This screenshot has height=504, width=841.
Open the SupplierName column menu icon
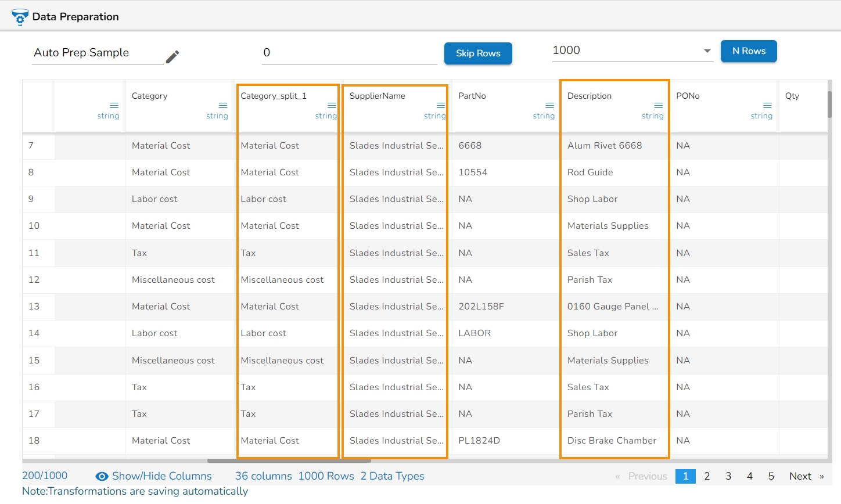tap(440, 105)
